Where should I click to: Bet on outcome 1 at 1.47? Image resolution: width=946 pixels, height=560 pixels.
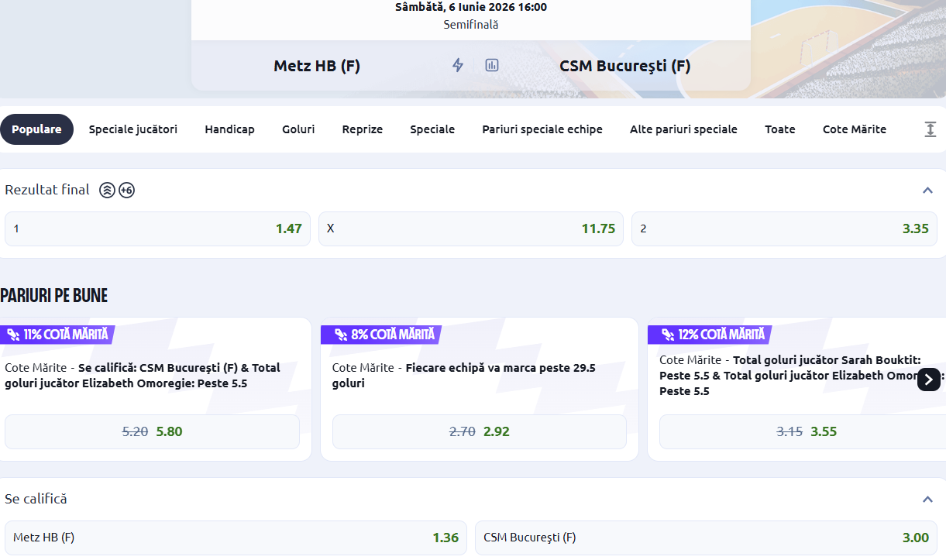[x=157, y=228]
